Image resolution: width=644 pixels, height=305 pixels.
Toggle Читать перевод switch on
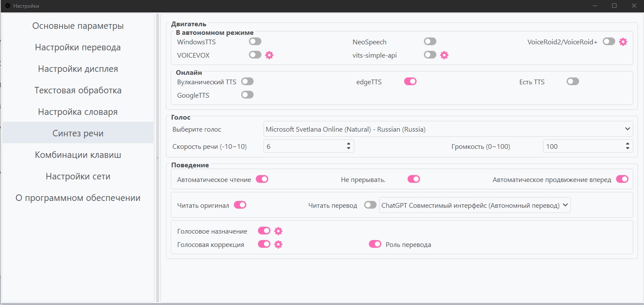click(370, 205)
